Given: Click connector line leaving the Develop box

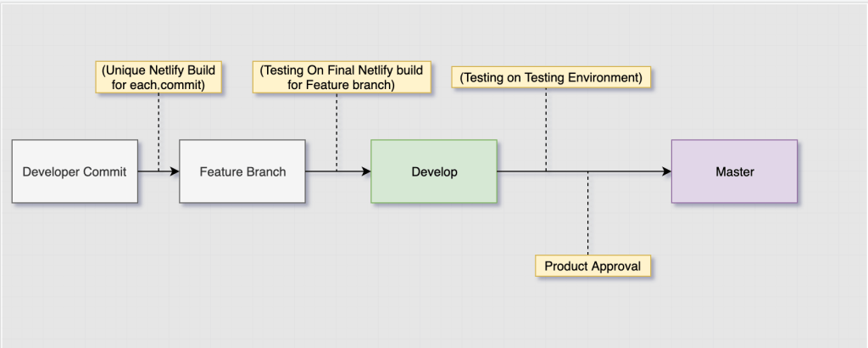Looking at the screenshot, I should pos(520,171).
